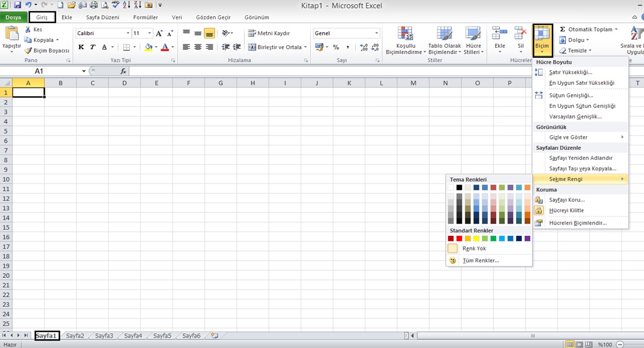
Task: Choose the Renk Yok no color option
Action: pos(474,249)
